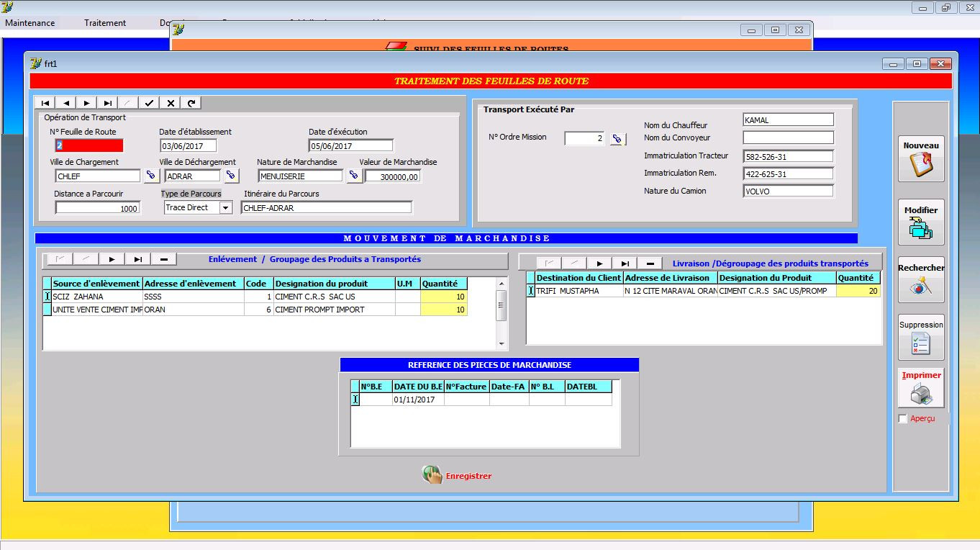Open the Maintenance menu
The image size is (980, 550).
pyautogui.click(x=30, y=23)
